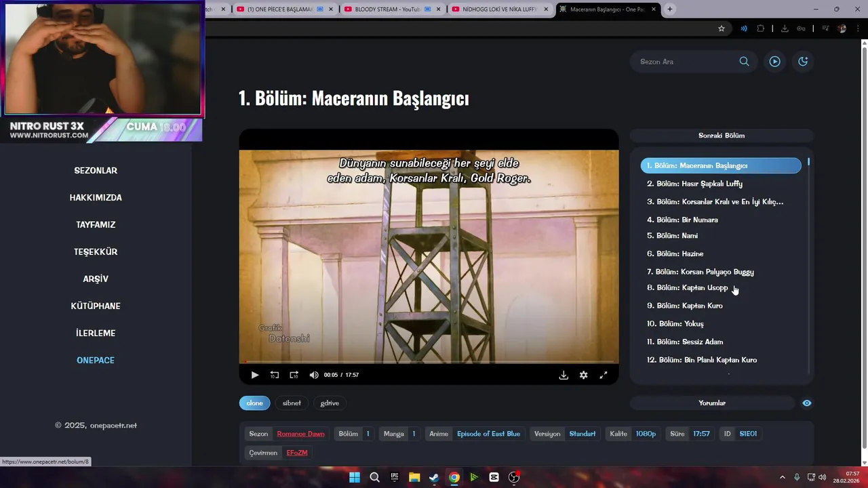
Task: Select 9. Bölüm: Kaptan Kuro
Action: (x=721, y=306)
